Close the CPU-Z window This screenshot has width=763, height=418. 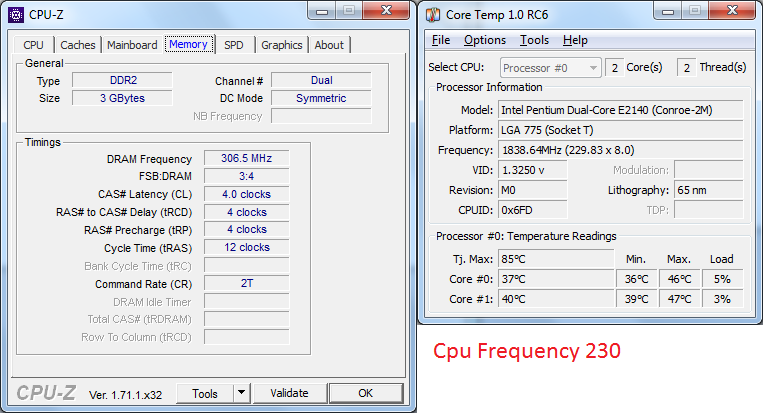[x=386, y=10]
